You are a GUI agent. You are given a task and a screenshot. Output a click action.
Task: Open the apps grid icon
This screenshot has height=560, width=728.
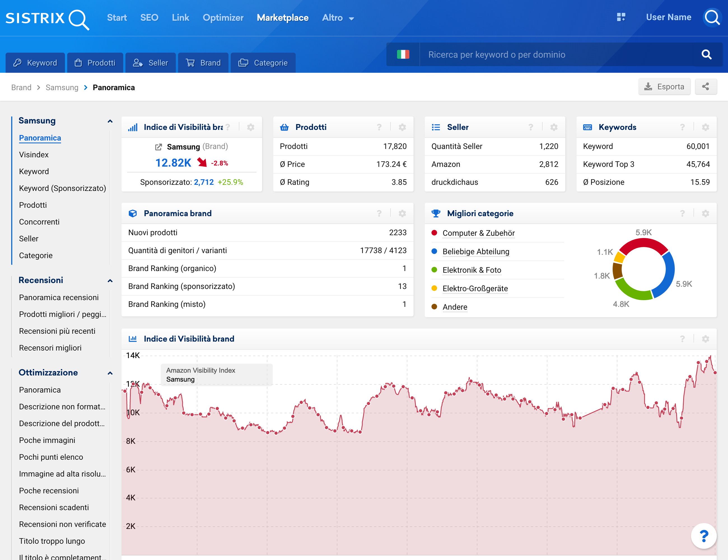pos(621,17)
